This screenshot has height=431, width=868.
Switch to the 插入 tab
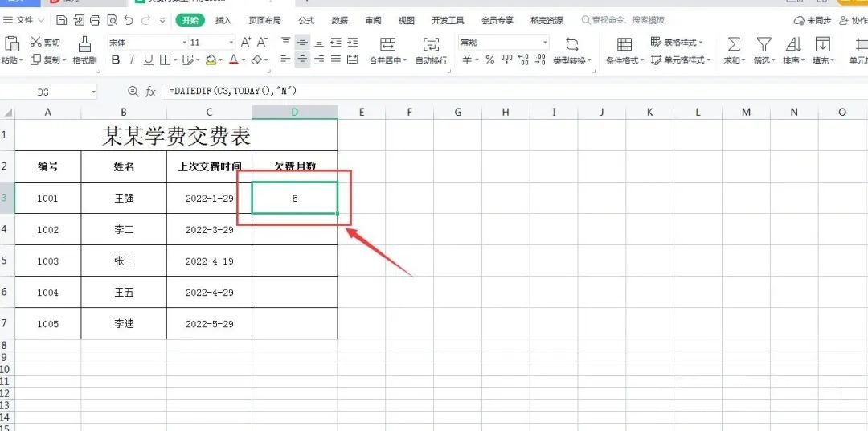223,20
